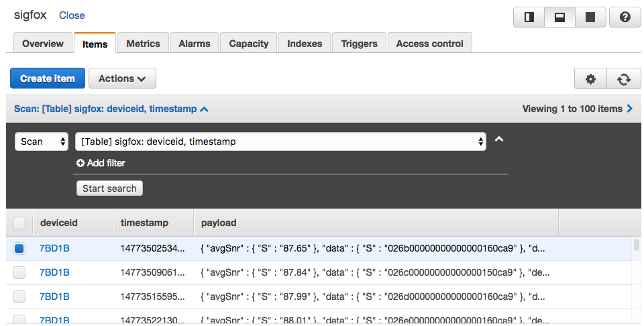This screenshot has height=326, width=644.
Task: Click the plus icon beside Add filter
Action: pos(80,163)
